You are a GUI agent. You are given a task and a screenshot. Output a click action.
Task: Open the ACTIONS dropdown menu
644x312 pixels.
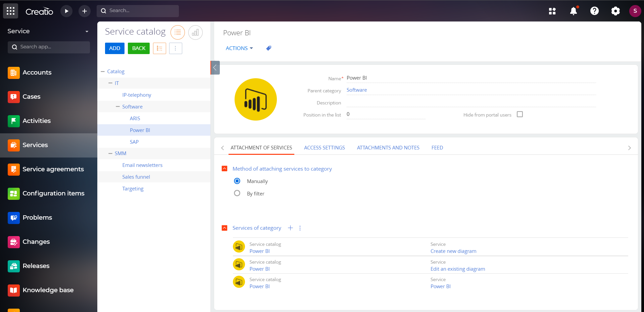click(239, 48)
